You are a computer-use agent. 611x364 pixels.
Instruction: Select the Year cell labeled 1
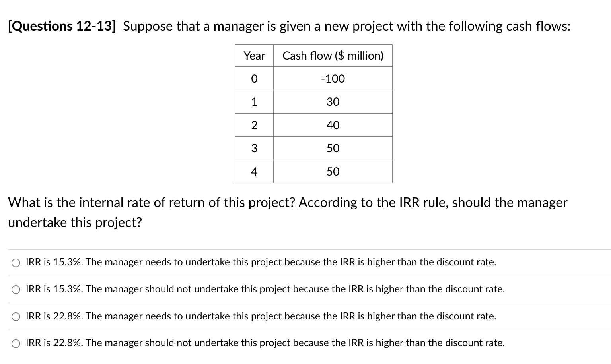pos(254,102)
